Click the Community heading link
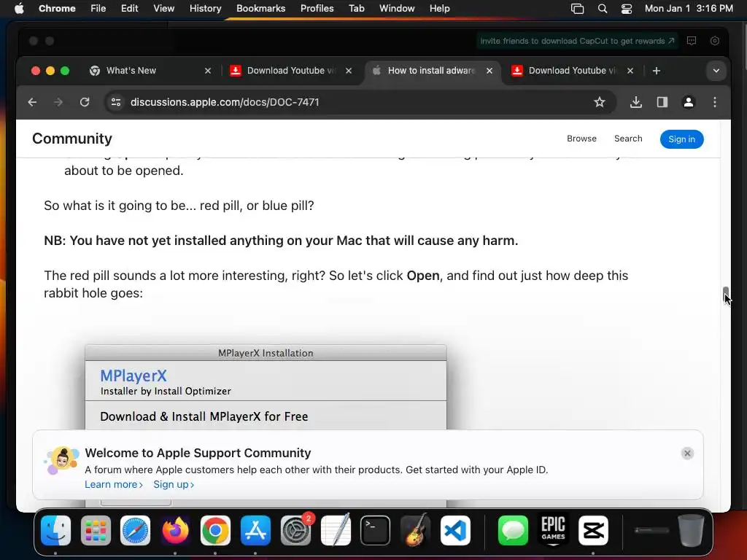Viewport: 747px width, 560px height. (x=72, y=139)
